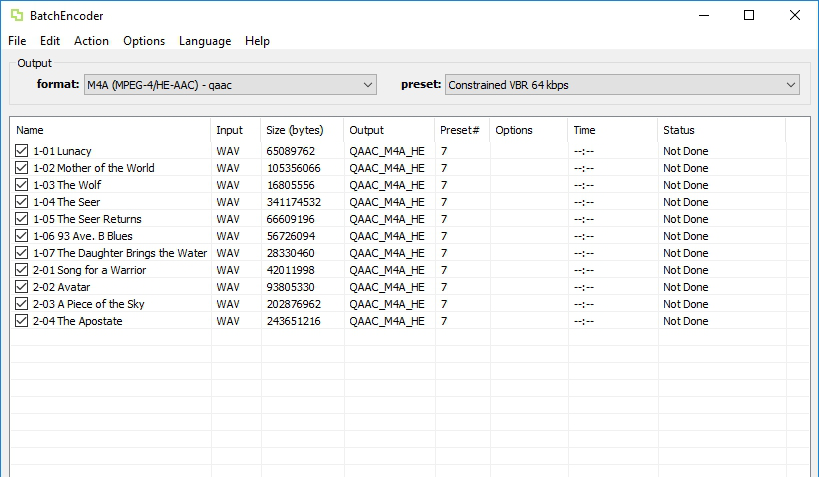Click the BatchEncoder app icon in title bar
This screenshot has width=819, height=496.
[x=16, y=15]
